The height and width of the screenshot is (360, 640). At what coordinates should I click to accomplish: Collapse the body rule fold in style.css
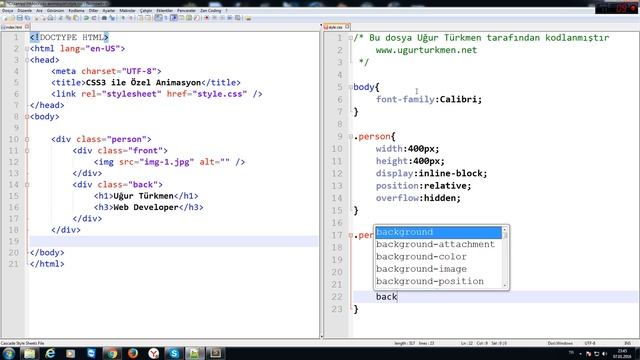click(351, 87)
